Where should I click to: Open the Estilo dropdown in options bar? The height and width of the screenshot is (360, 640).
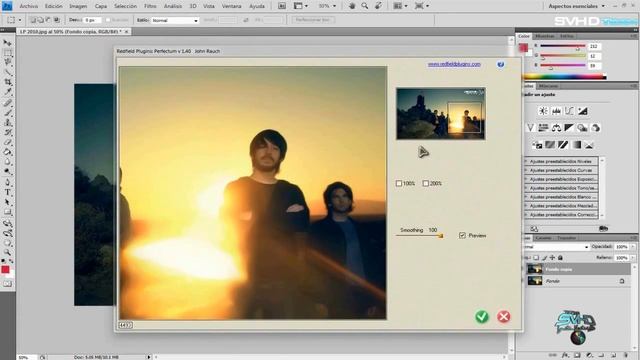pyautogui.click(x=175, y=20)
